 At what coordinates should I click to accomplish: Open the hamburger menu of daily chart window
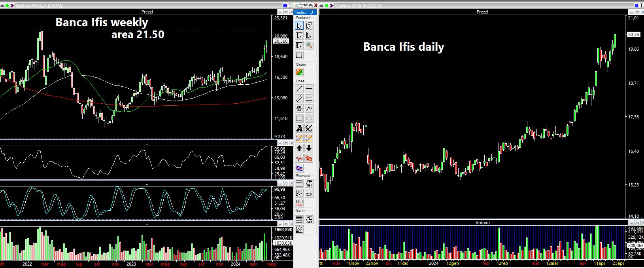point(321,6)
